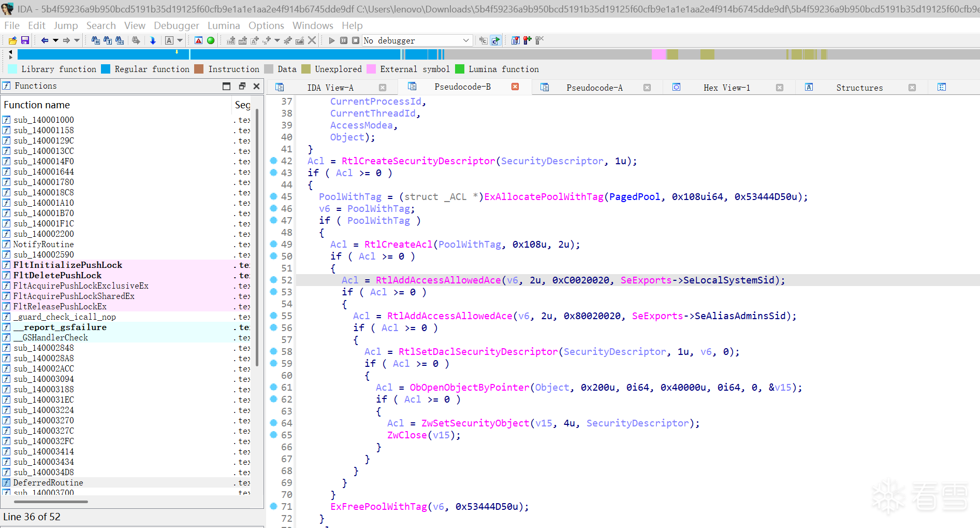Image resolution: width=980 pixels, height=528 pixels.
Task: Open the Options menu
Action: [266, 25]
